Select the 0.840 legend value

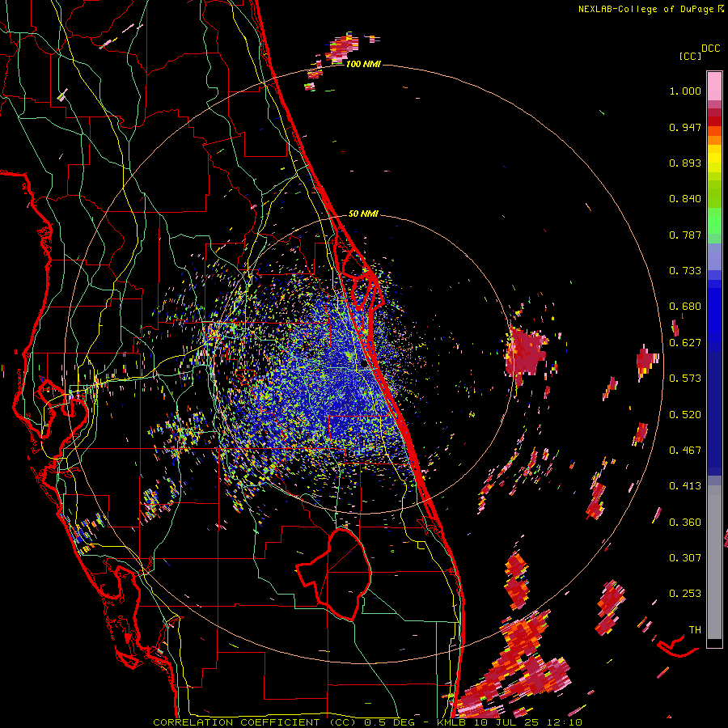pyautogui.click(x=685, y=199)
